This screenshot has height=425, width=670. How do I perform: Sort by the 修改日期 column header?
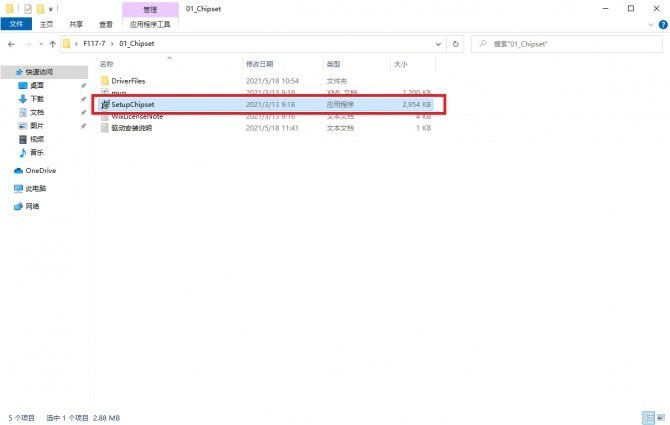(259, 64)
